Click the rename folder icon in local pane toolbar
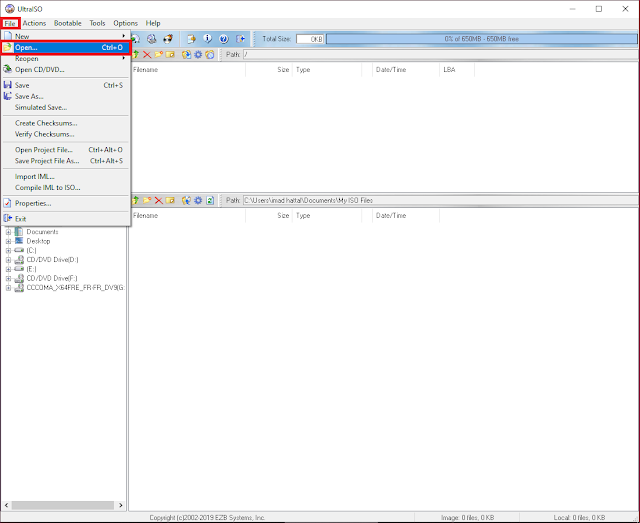640x523 pixels. click(170, 200)
